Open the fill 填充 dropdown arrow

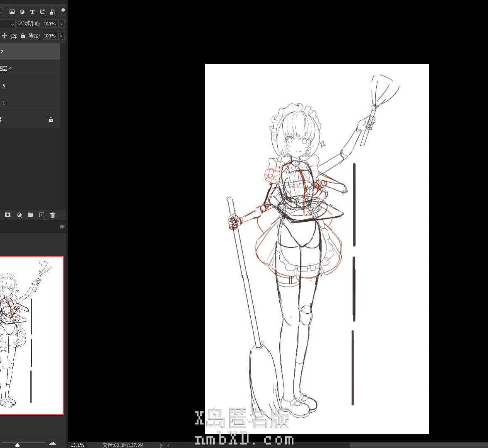click(62, 36)
